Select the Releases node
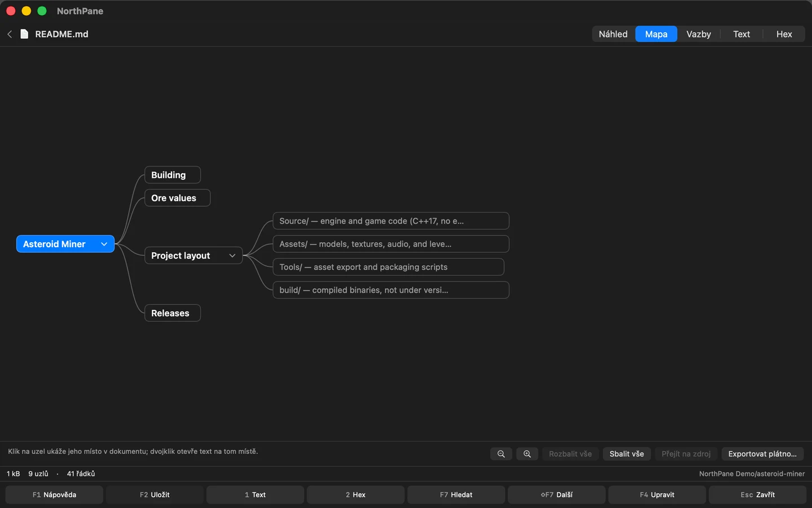 [173, 313]
